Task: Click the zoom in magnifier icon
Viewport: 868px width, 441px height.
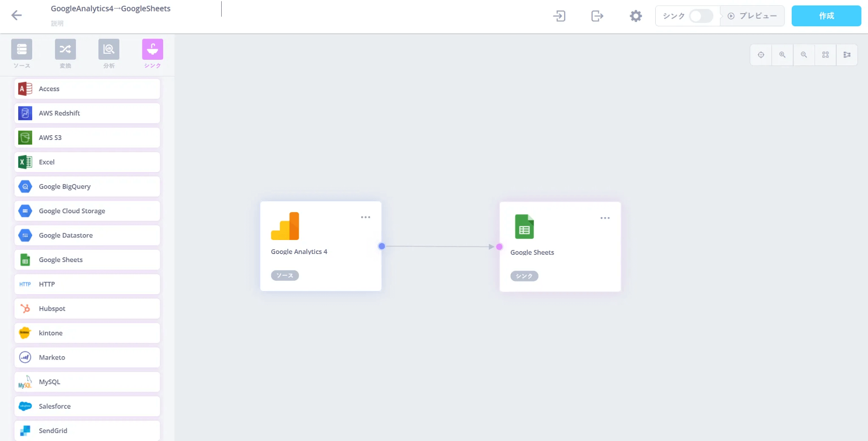Action: tap(782, 55)
